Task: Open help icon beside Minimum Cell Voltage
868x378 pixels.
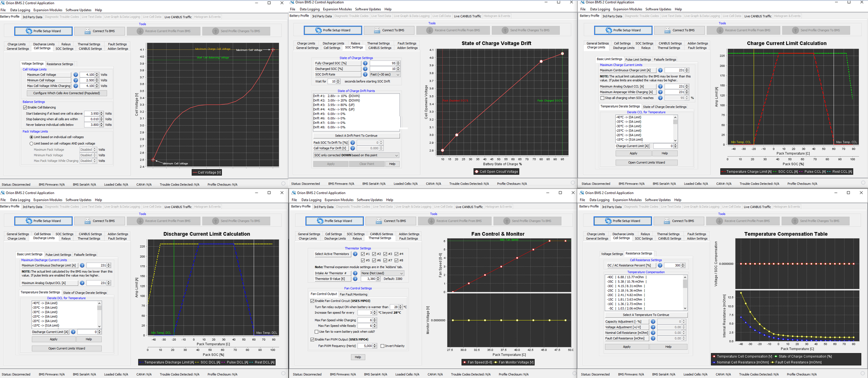Action: coord(75,80)
